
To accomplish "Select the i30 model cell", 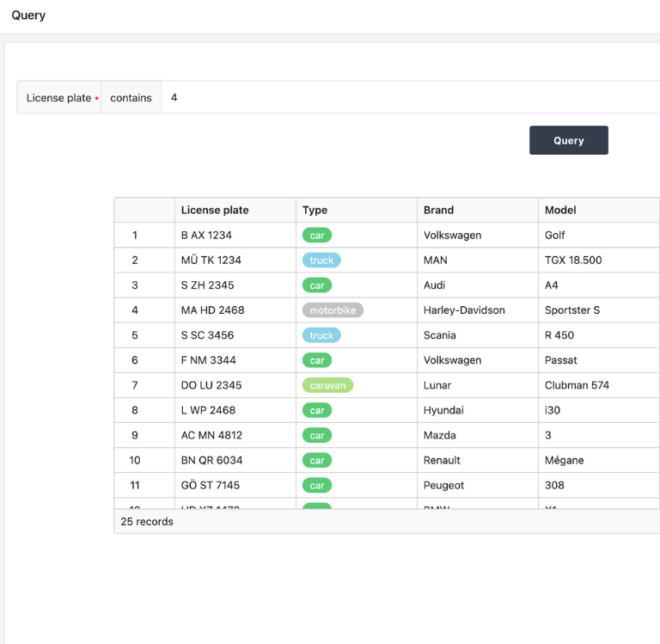I will (x=599, y=410).
